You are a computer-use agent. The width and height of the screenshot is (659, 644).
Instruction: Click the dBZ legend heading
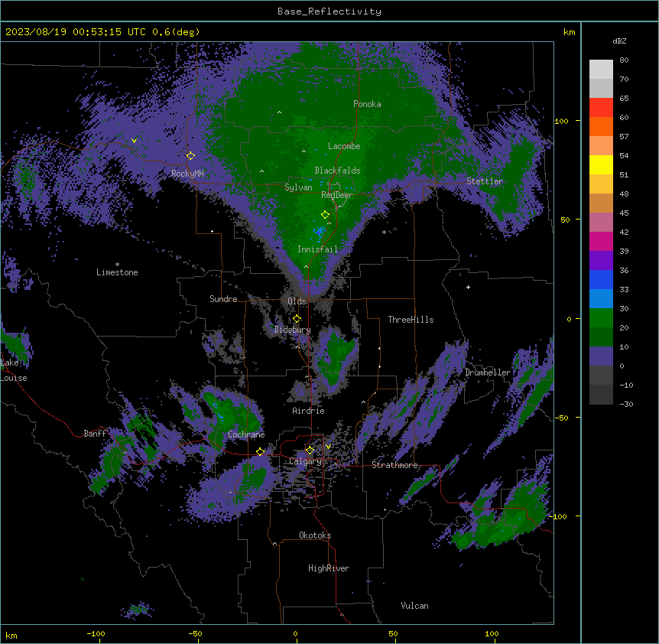coord(619,41)
